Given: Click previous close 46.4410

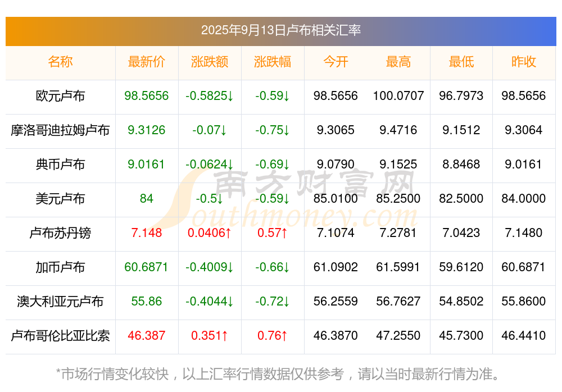Looking at the screenshot, I should coord(523,336).
